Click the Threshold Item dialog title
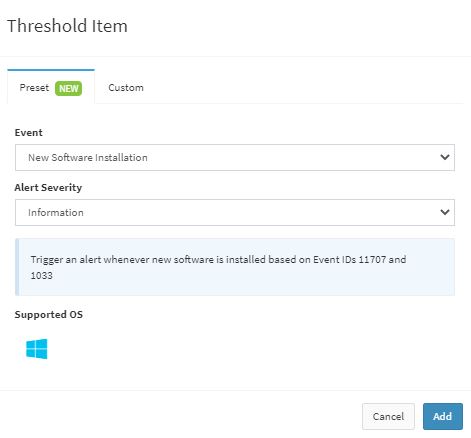Image resolution: width=471 pixels, height=438 pixels. pos(67,26)
